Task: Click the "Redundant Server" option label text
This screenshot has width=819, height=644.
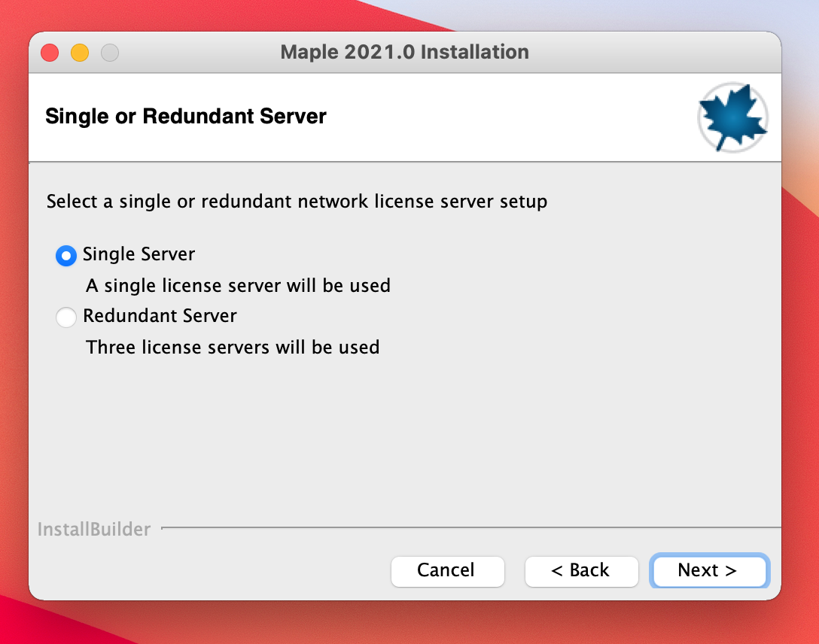Action: pyautogui.click(x=160, y=316)
